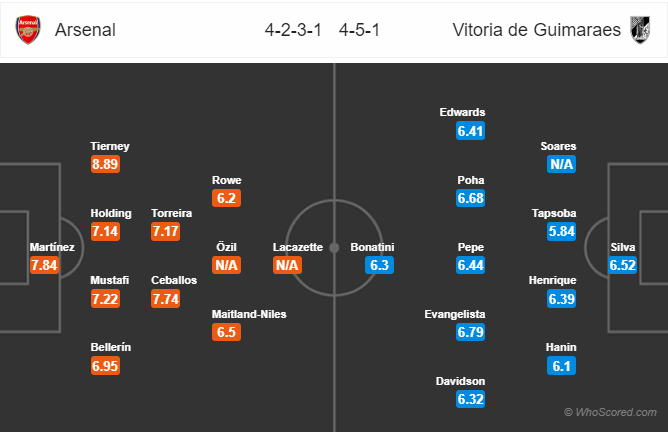Select Tierney's 8.89 rating badge
The width and height of the screenshot is (668, 432).
(105, 164)
